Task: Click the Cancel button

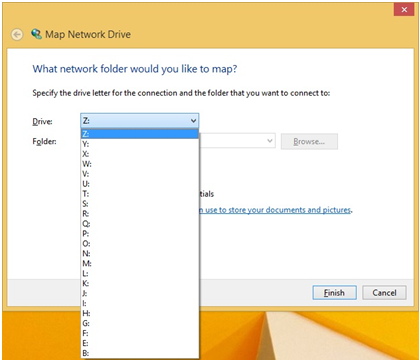Action: (384, 293)
